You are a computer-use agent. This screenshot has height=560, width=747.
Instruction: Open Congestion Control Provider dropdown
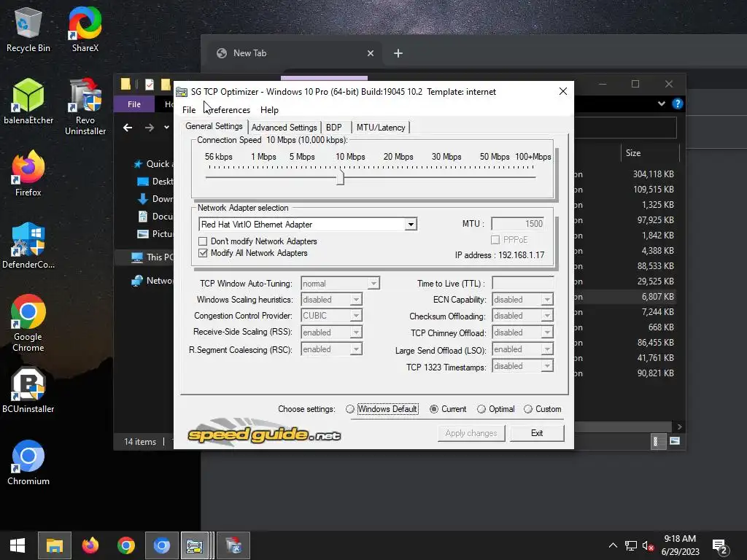(356, 316)
